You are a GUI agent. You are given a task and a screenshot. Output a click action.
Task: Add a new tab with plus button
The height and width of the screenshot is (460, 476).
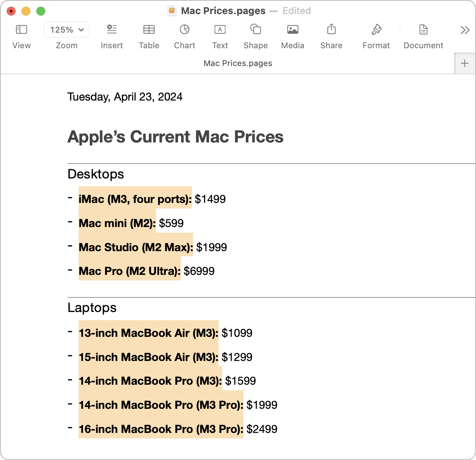click(465, 63)
